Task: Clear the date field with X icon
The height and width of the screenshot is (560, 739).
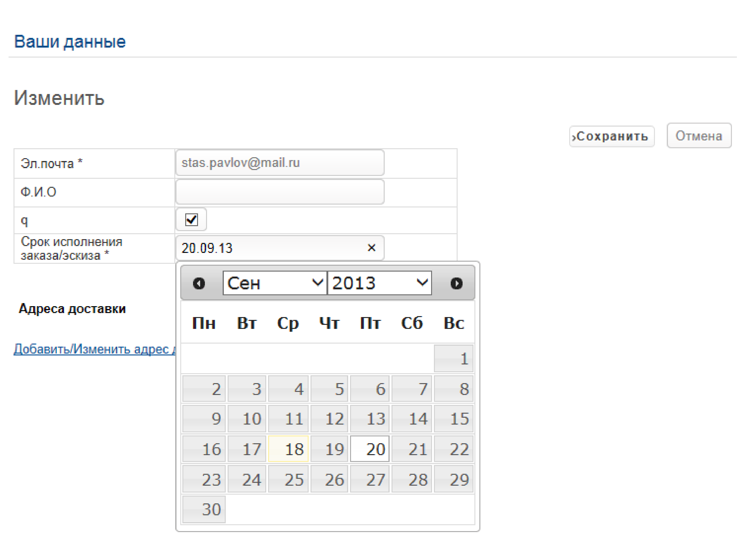Action: click(371, 248)
